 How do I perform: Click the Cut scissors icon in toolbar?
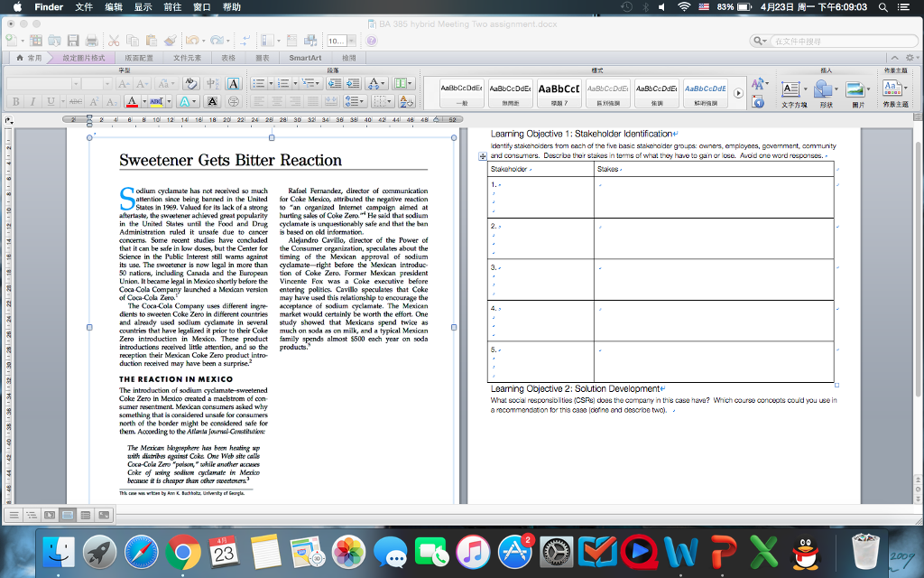(115, 41)
